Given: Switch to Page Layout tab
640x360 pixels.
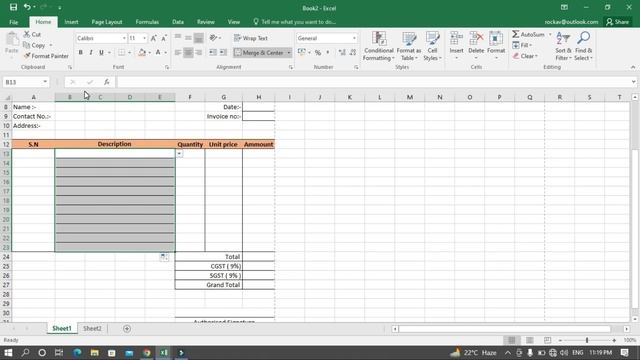Looking at the screenshot, I should tap(107, 22).
